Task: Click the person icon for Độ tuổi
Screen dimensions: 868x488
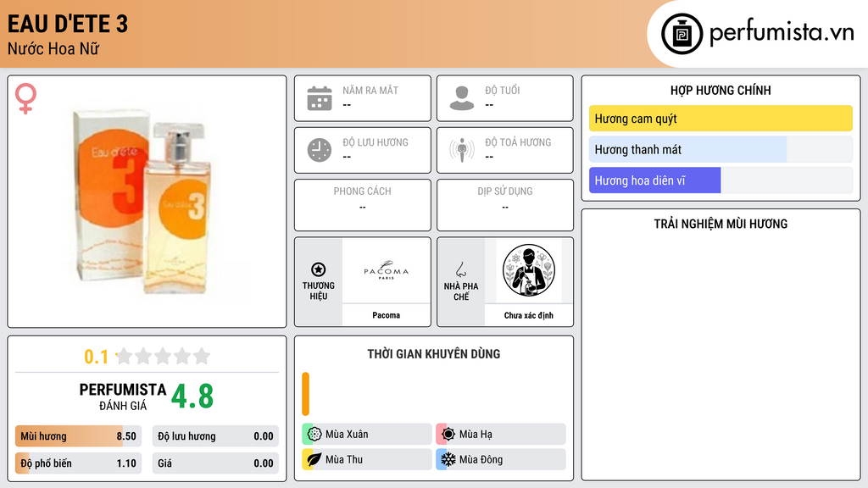Action: coord(462,98)
